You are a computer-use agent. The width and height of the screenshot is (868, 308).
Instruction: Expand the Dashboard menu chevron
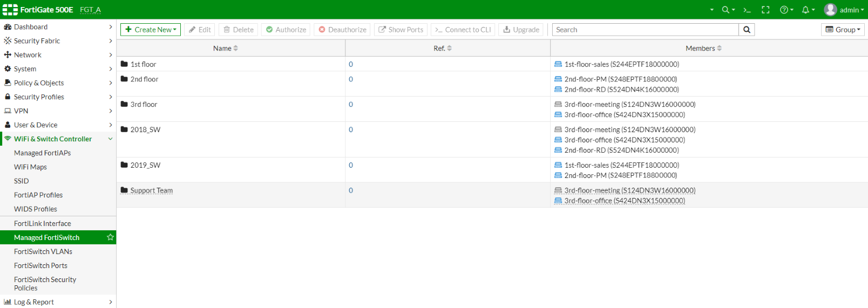(110, 26)
